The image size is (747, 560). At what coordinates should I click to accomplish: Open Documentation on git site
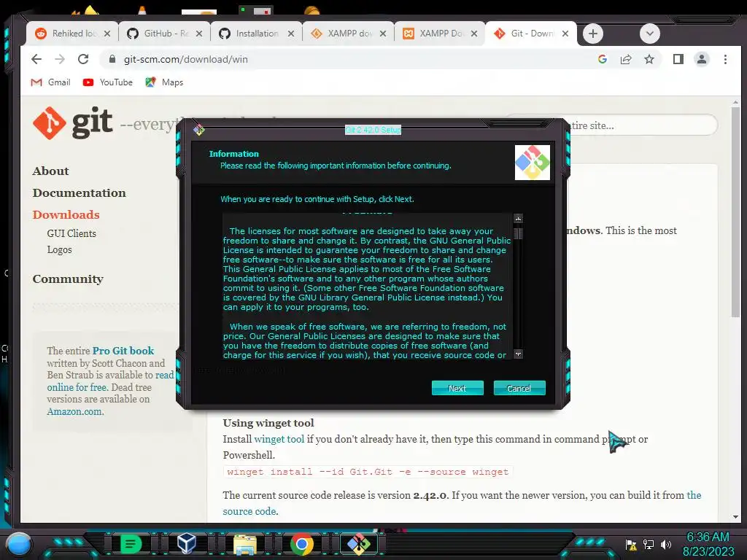[79, 192]
